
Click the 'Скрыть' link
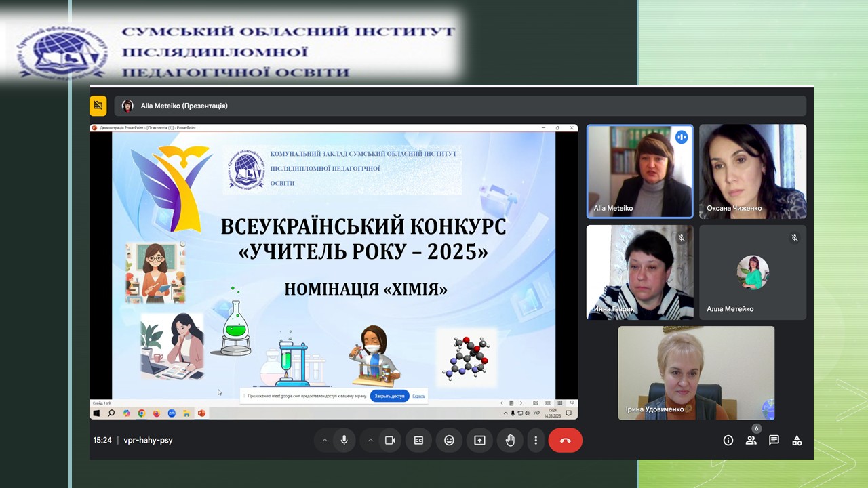[x=419, y=396]
